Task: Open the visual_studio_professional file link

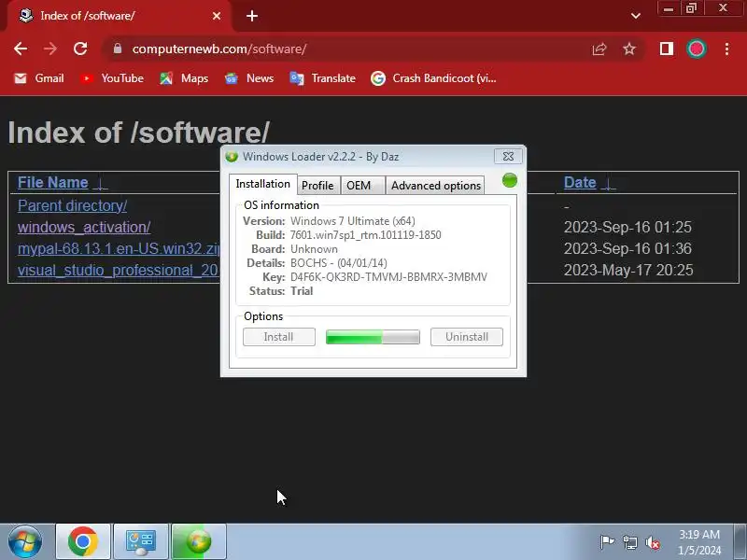Action: (x=119, y=270)
